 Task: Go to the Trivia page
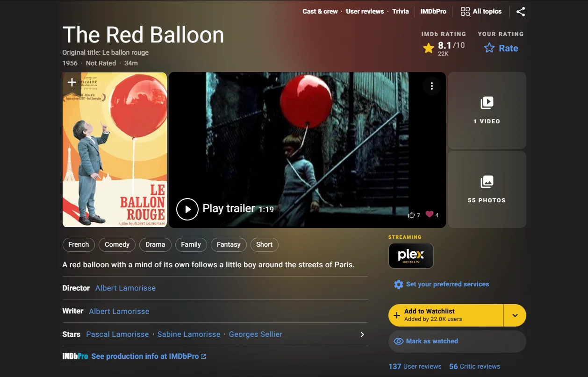click(401, 11)
